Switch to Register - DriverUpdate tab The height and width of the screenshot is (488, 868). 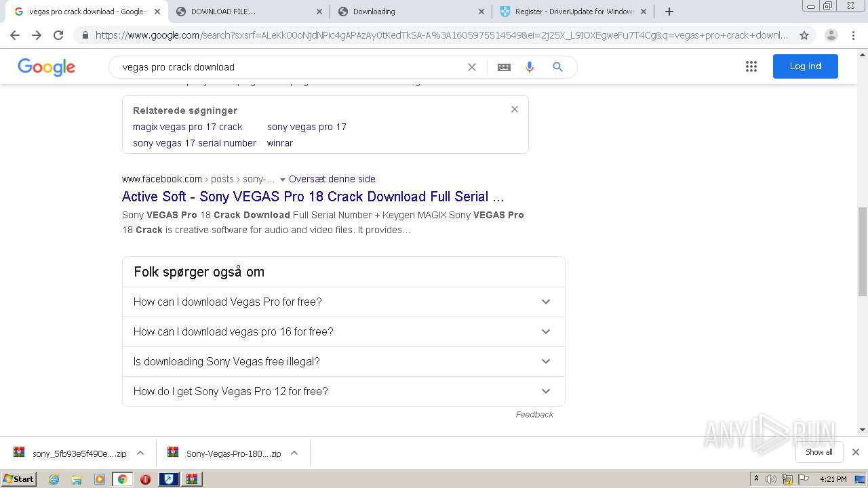click(572, 12)
